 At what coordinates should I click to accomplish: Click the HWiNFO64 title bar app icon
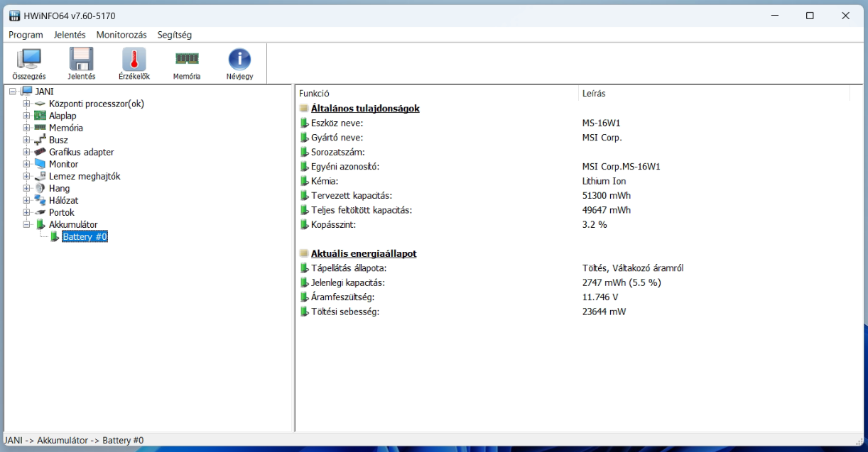point(14,16)
